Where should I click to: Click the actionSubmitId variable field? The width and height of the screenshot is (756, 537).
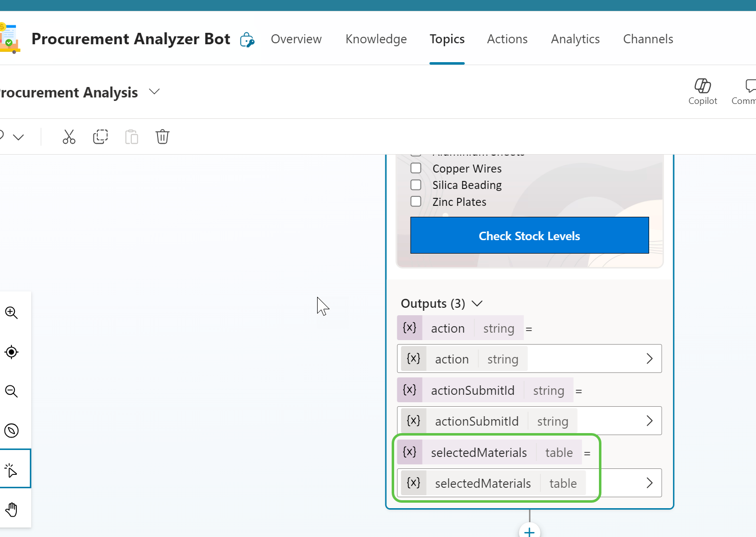pos(529,421)
